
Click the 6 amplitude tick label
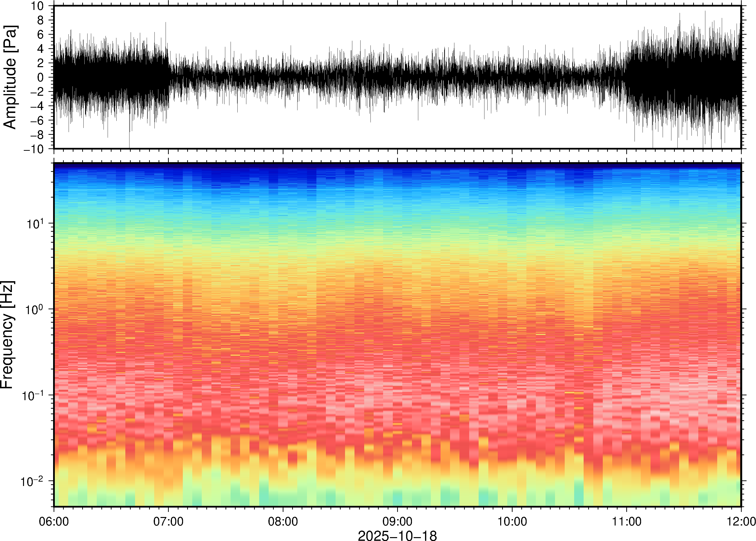[x=41, y=34]
